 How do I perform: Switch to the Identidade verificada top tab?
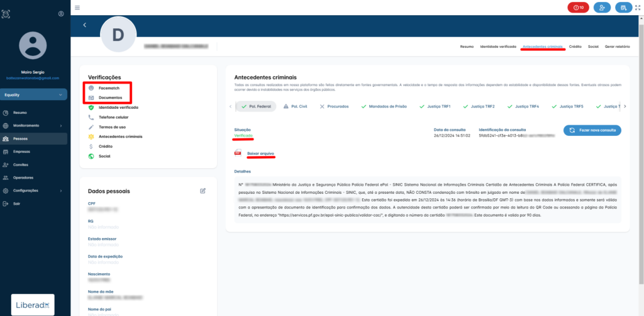pyautogui.click(x=498, y=47)
